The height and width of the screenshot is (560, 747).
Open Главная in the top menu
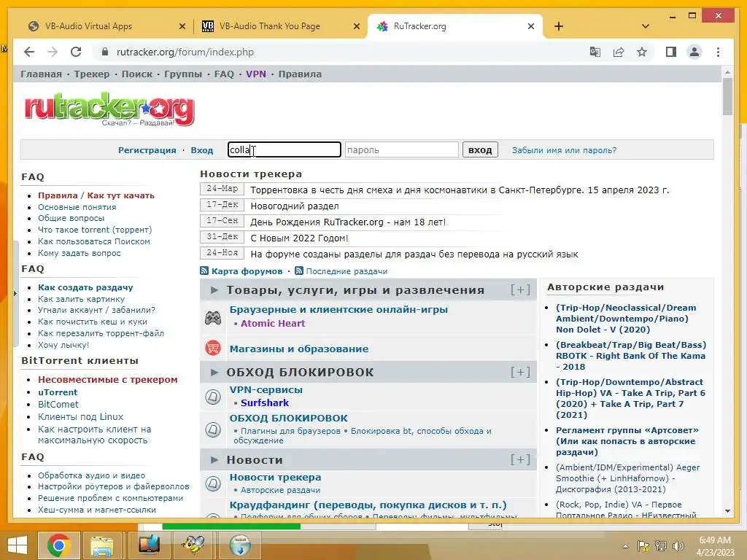pyautogui.click(x=41, y=74)
